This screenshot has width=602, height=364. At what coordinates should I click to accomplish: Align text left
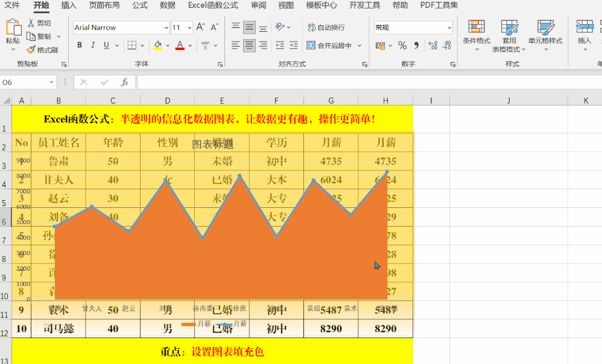[x=236, y=45]
